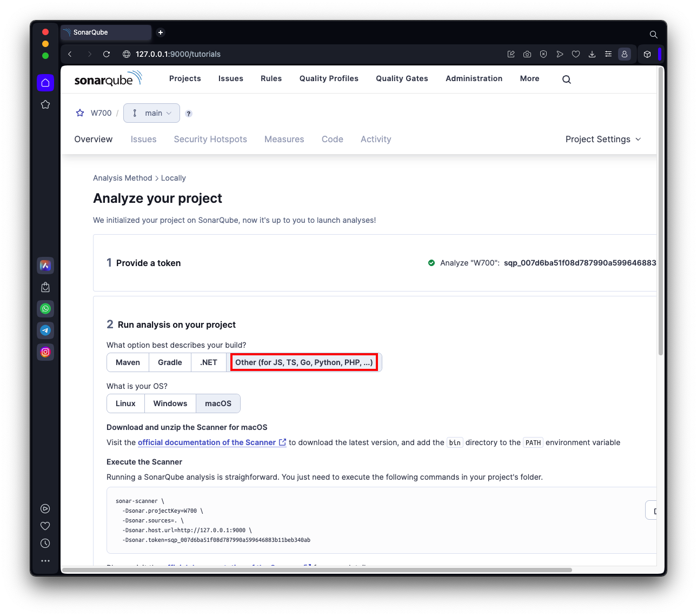Viewport: 697px width, 616px height.
Task: Open official documentation of the Scanner link
Action: click(x=212, y=442)
